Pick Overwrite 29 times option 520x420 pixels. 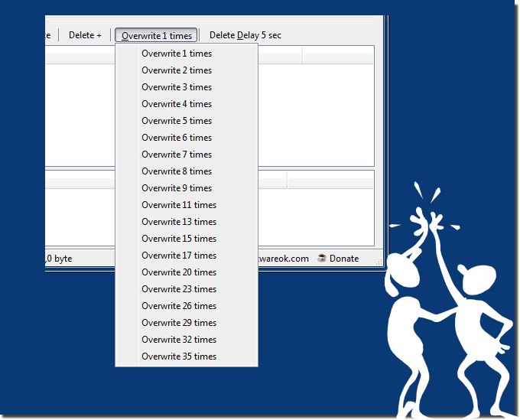pyautogui.click(x=187, y=323)
